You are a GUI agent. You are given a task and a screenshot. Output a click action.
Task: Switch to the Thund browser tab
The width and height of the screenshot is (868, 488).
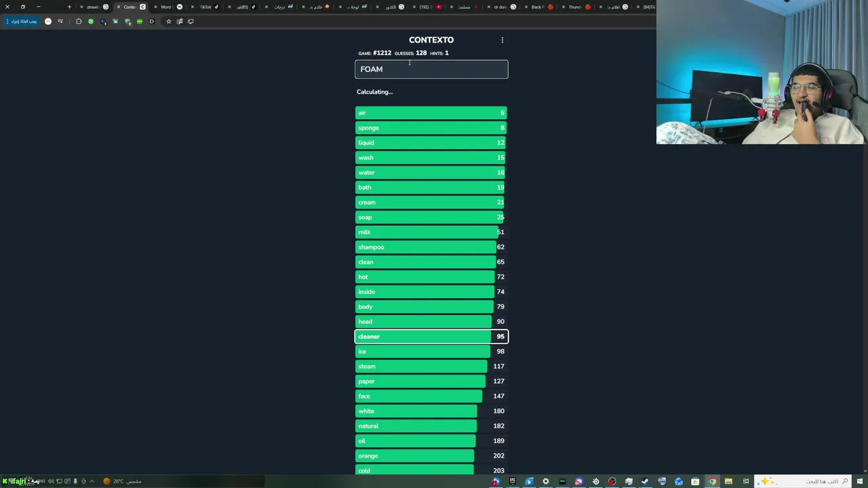[576, 7]
